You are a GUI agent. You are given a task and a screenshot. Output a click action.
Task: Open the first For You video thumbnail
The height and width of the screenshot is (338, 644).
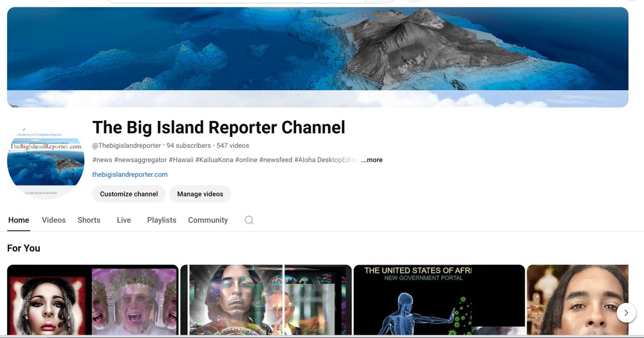point(92,299)
